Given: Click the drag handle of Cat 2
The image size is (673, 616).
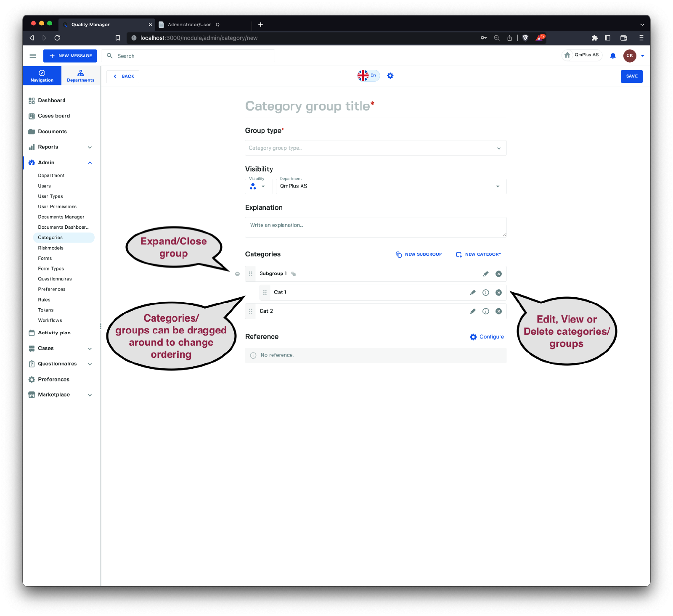Looking at the screenshot, I should 251,311.
